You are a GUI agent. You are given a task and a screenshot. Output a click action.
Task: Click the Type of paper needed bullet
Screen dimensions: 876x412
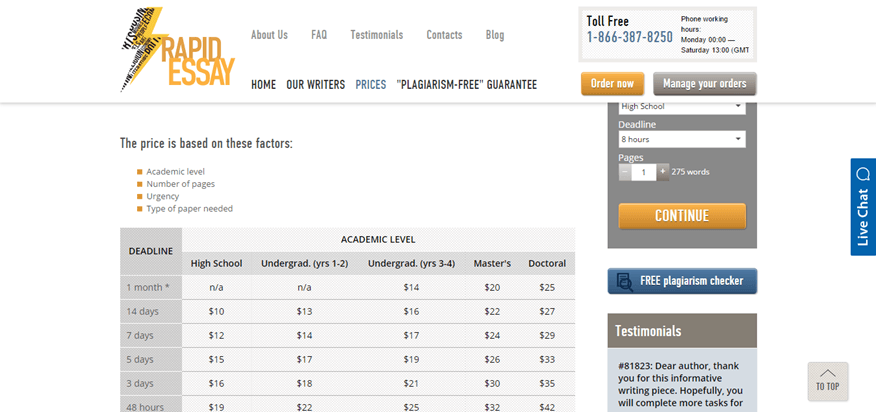pos(189,209)
